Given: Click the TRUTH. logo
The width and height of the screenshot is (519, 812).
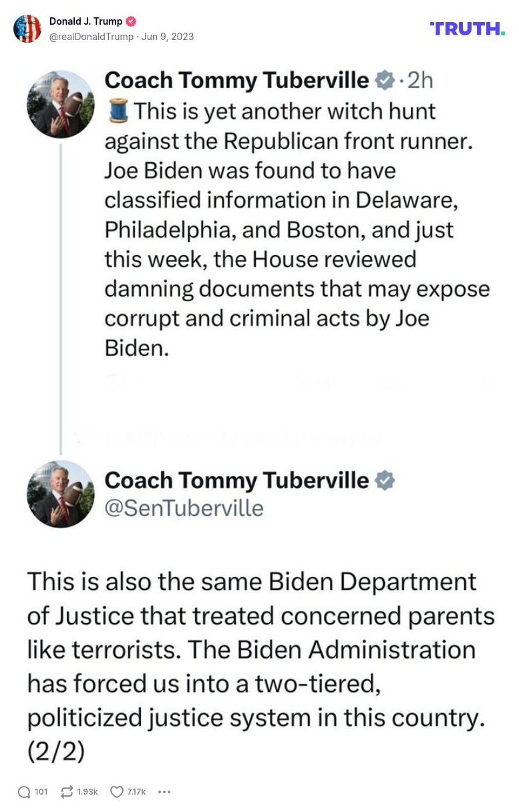Looking at the screenshot, I should (x=466, y=29).
